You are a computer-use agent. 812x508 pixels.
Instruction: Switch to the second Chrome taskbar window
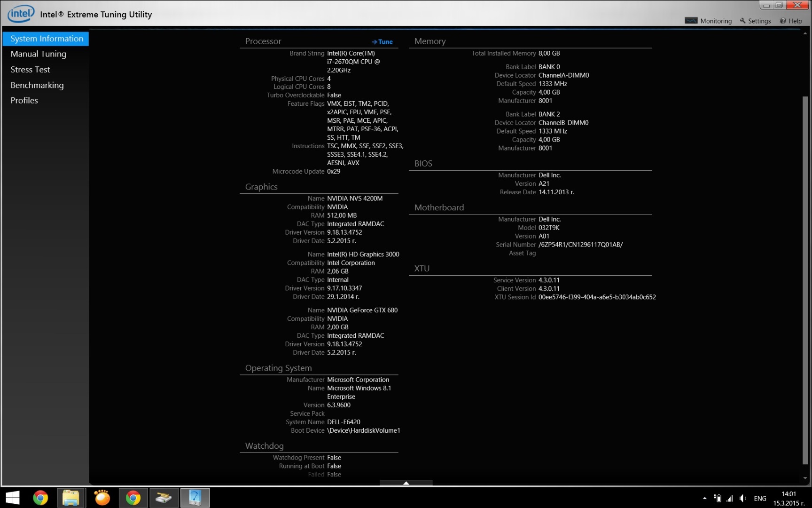point(133,498)
